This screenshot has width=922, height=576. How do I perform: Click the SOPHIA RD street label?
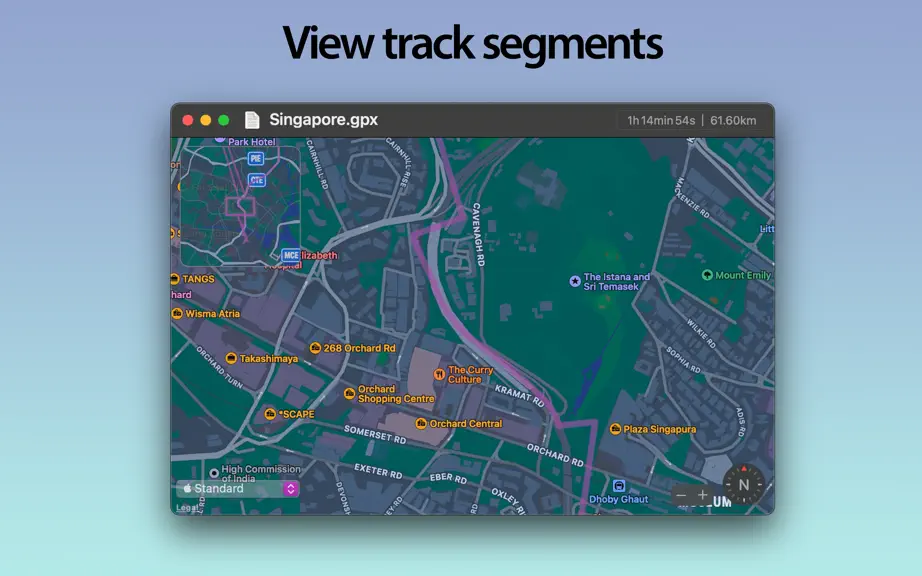(683, 360)
